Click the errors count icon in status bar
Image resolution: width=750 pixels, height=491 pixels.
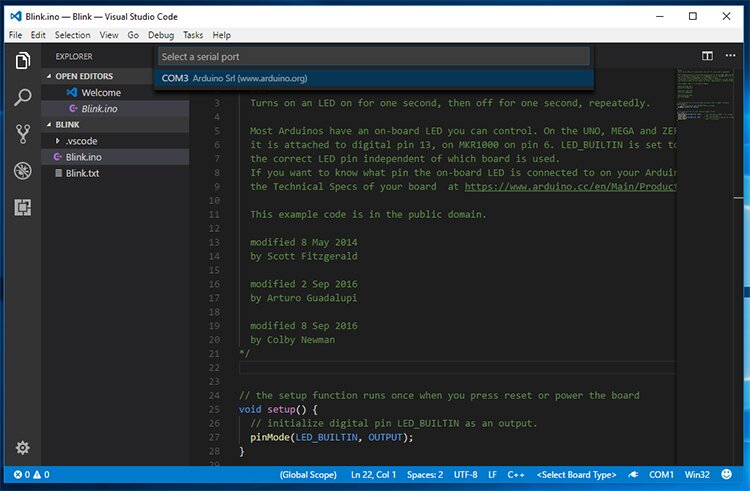point(18,474)
